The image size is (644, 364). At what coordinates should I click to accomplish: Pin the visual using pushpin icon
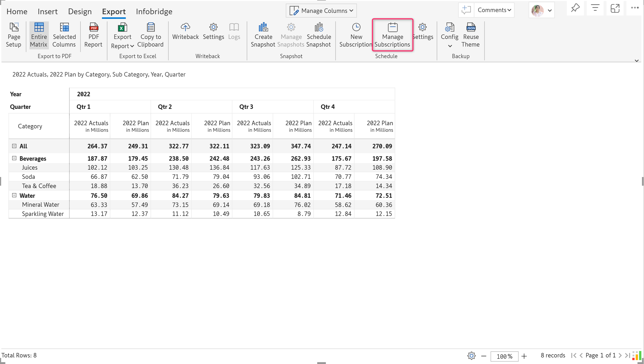point(575,8)
